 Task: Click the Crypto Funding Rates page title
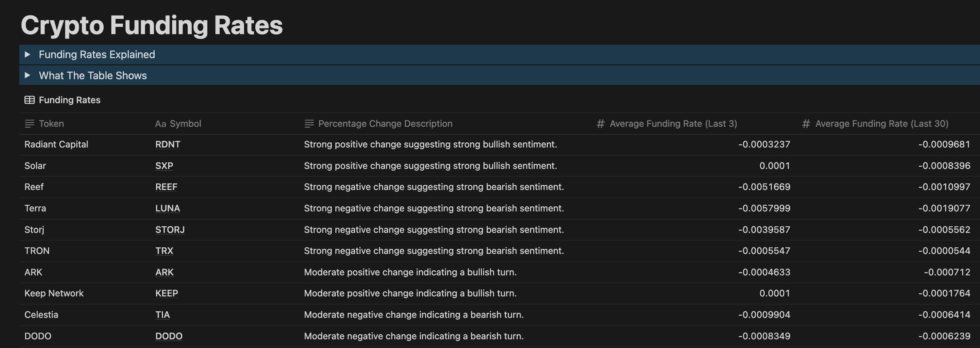click(x=152, y=25)
